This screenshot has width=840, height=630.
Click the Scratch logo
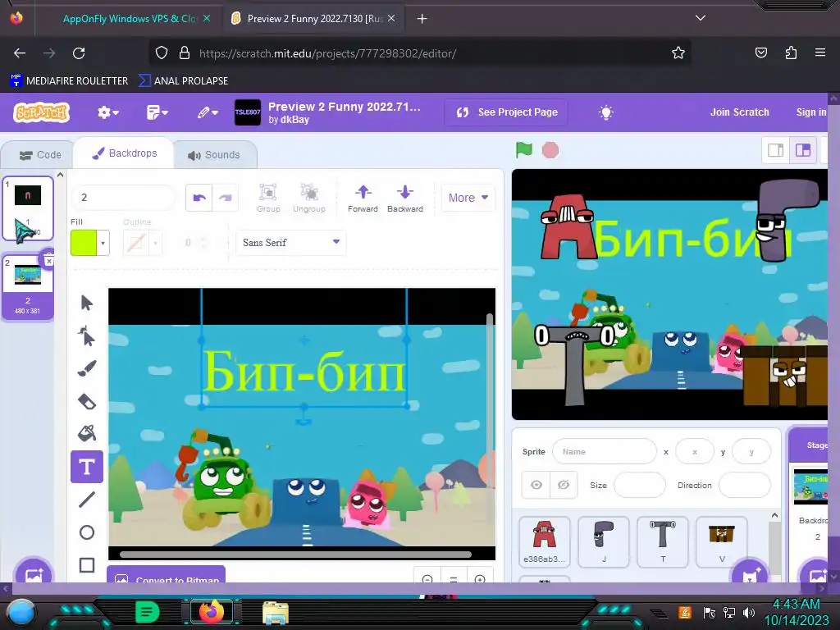click(42, 112)
